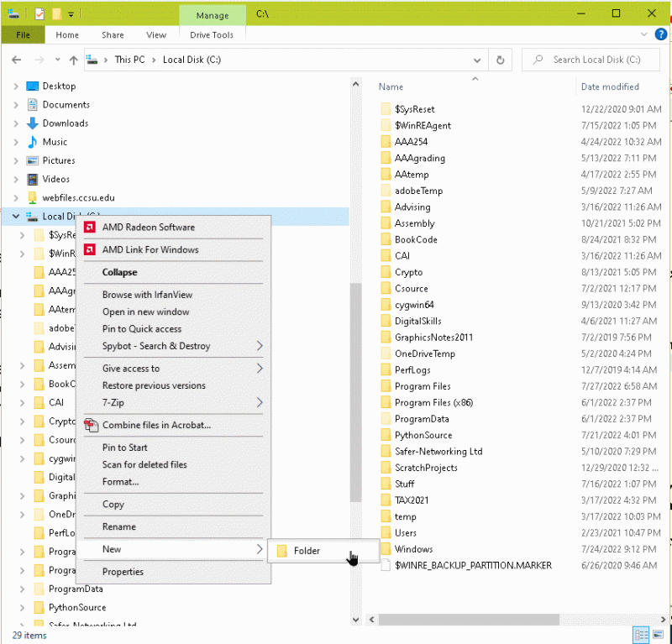
Task: Create new Folder from submenu
Action: pos(323,551)
